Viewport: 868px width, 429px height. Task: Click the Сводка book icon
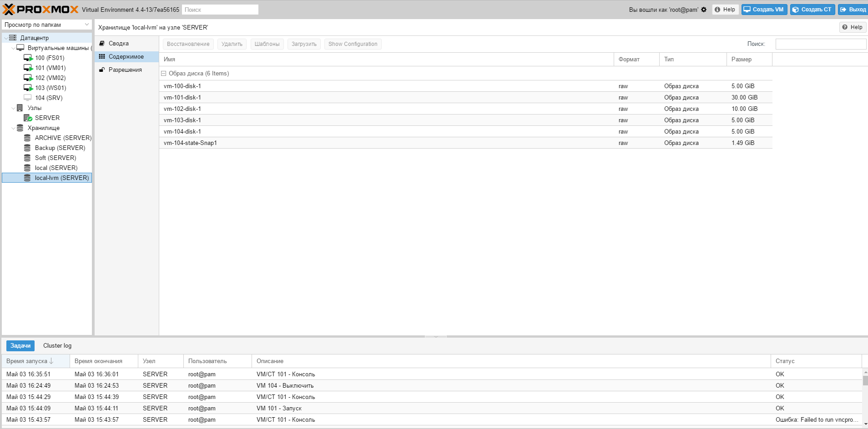coord(102,43)
